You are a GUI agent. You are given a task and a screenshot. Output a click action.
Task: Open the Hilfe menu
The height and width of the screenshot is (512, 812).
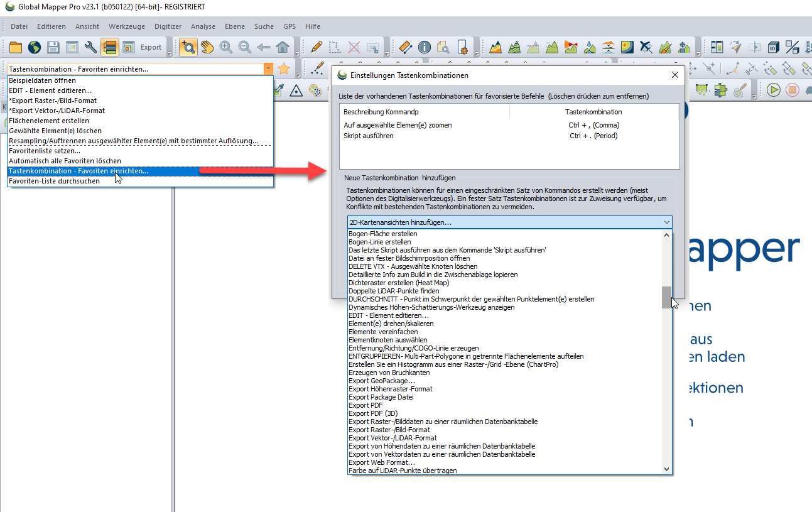click(313, 26)
